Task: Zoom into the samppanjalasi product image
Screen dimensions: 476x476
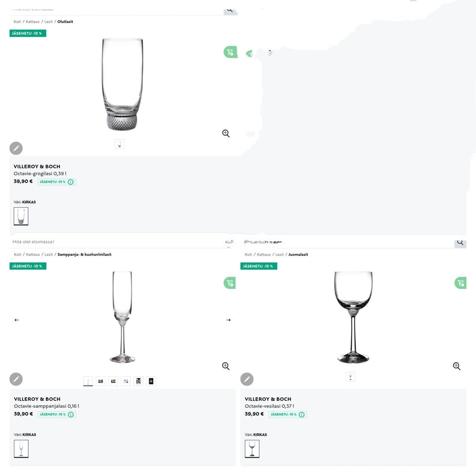Action: pos(226,366)
